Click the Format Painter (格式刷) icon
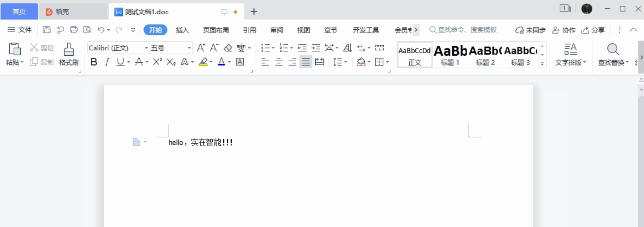Viewport: 644px width, 227px height. 69,50
